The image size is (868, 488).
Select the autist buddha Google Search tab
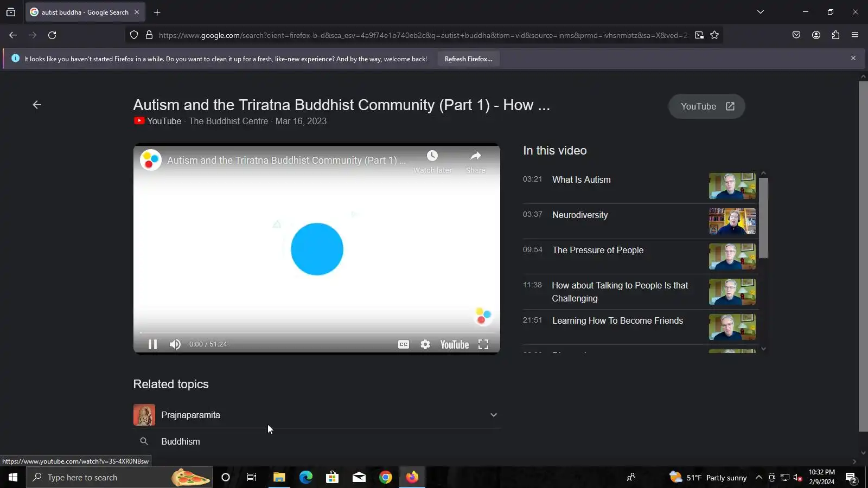pyautogui.click(x=85, y=12)
